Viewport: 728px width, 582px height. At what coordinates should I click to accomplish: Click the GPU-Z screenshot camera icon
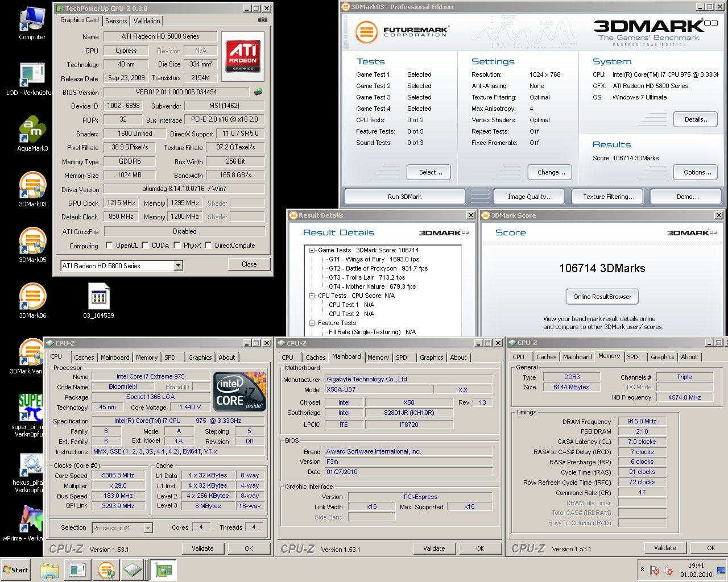[x=262, y=20]
